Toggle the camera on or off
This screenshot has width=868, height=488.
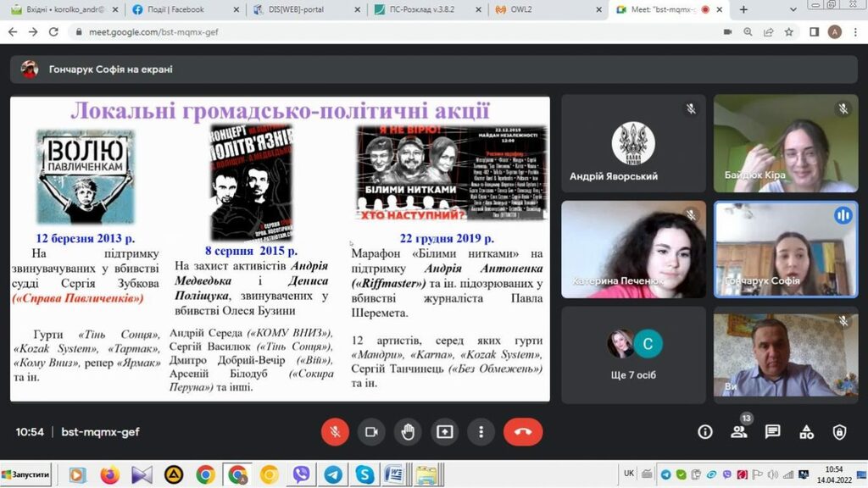coord(370,432)
